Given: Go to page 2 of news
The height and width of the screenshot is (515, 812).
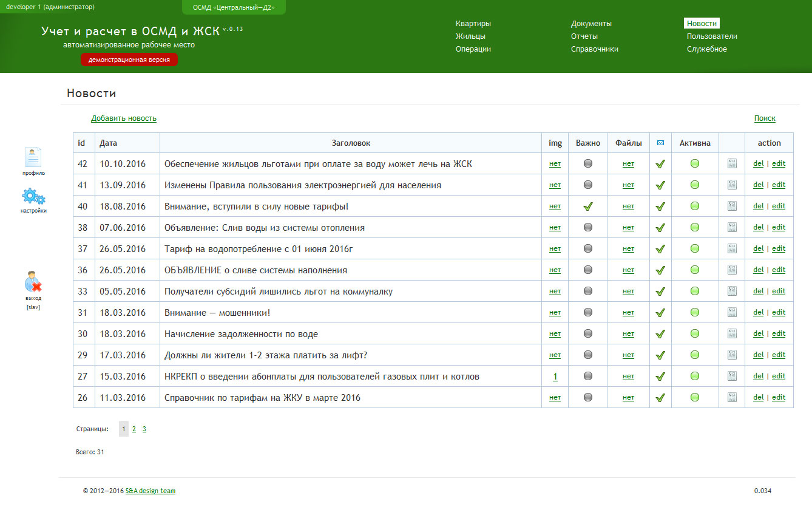Looking at the screenshot, I should click(x=134, y=429).
